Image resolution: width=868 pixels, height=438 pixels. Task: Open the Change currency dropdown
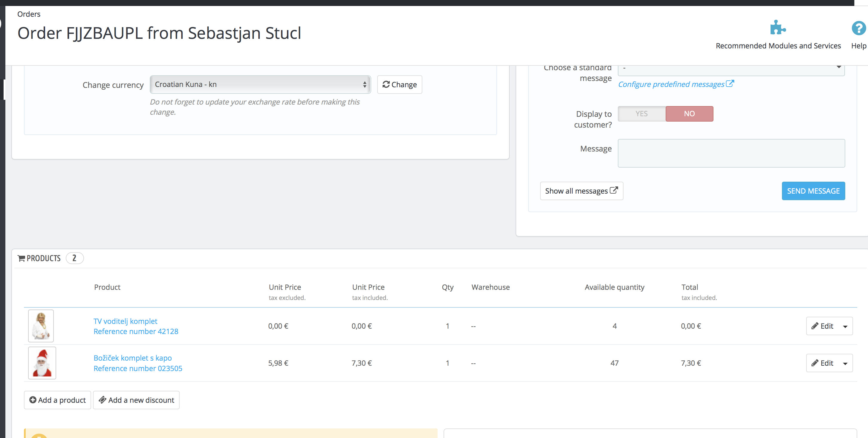click(x=260, y=84)
